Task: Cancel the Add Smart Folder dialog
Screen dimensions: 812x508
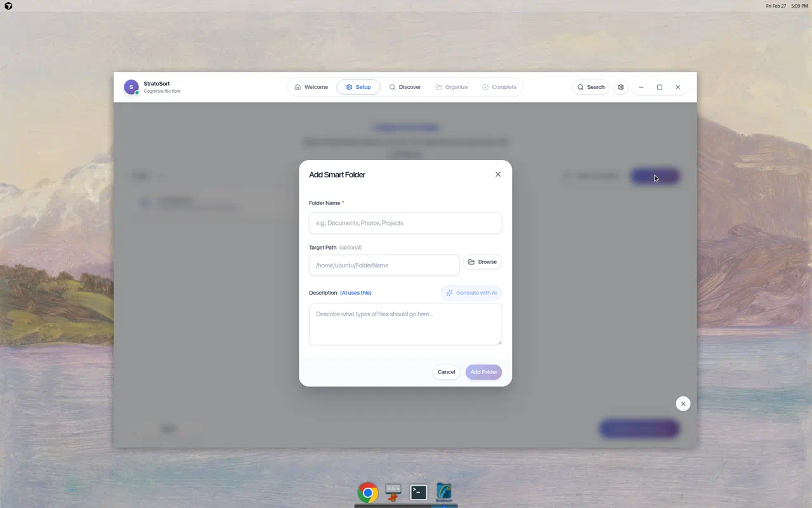Action: [446, 372]
